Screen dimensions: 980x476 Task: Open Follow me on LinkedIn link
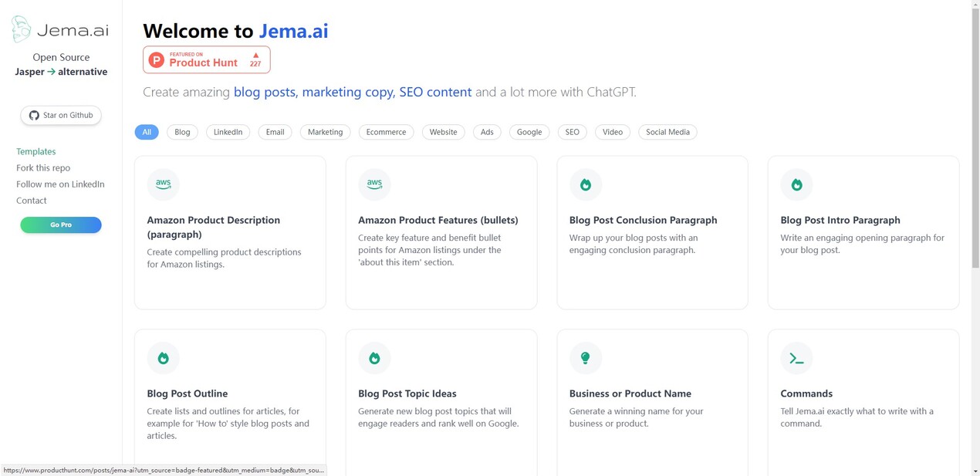pos(60,184)
